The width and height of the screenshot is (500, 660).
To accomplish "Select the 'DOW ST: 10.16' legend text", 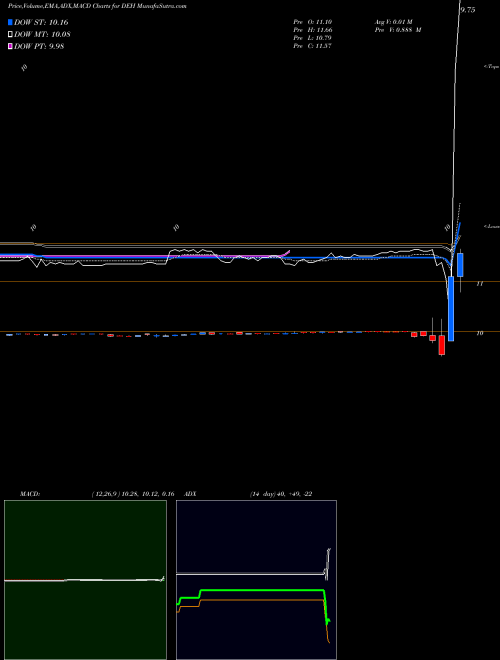I will [x=41, y=22].
